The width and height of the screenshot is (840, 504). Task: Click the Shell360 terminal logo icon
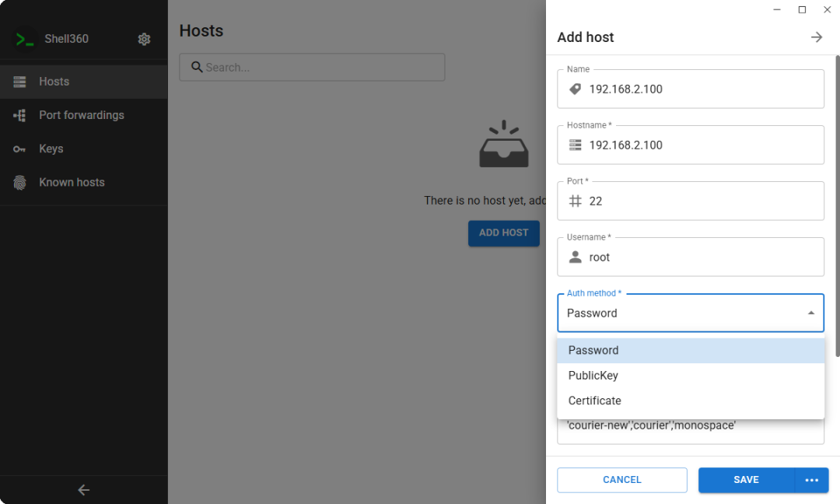click(25, 39)
